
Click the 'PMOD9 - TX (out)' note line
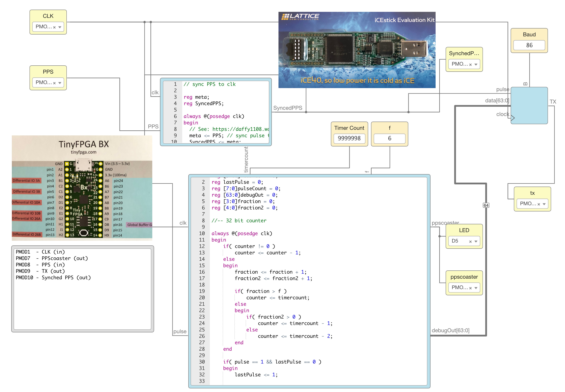pyautogui.click(x=40, y=271)
